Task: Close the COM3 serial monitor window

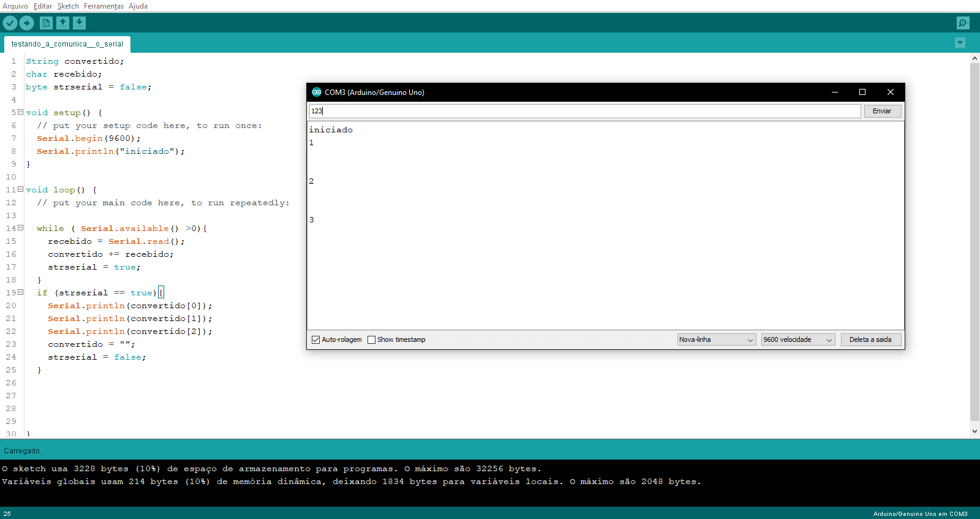Action: [891, 92]
